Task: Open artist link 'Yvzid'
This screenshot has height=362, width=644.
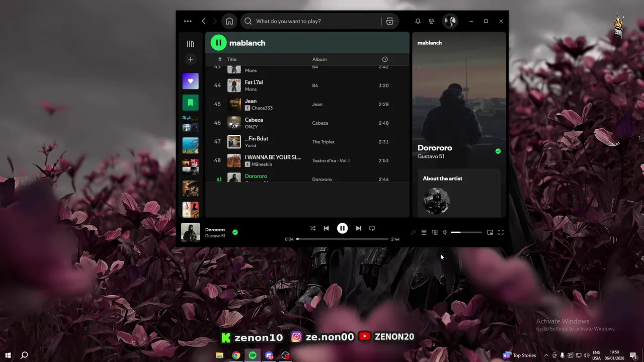Action: (x=251, y=145)
